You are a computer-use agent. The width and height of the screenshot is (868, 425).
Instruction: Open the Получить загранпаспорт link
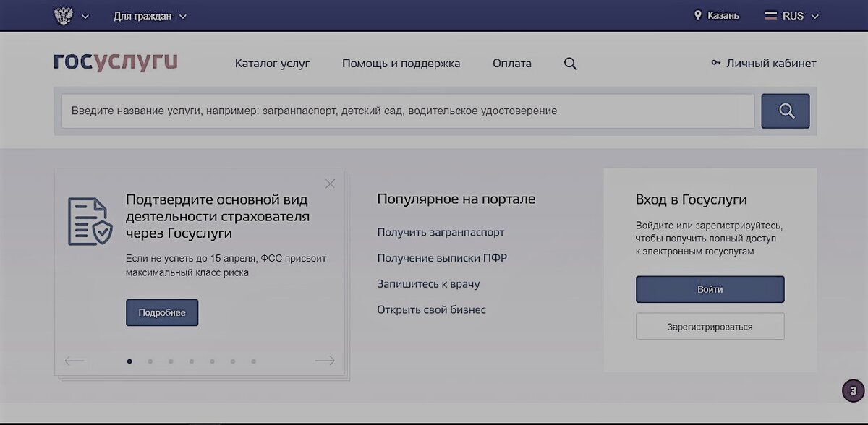[441, 233]
